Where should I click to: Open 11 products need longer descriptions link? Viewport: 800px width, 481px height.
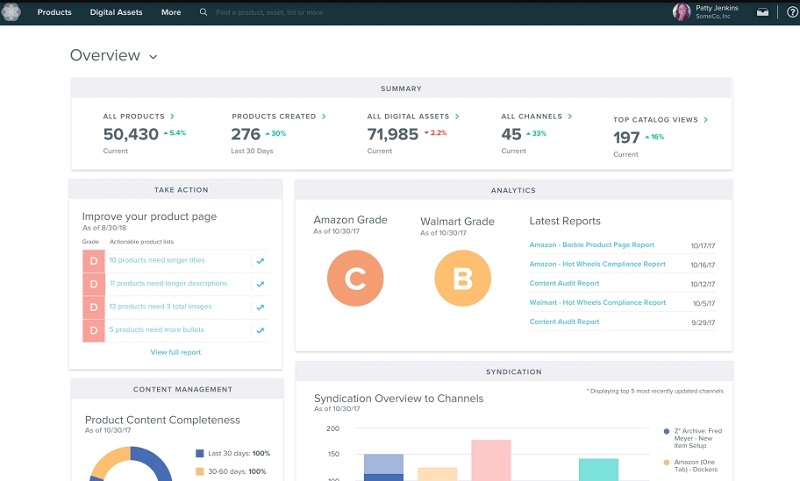pyautogui.click(x=168, y=283)
